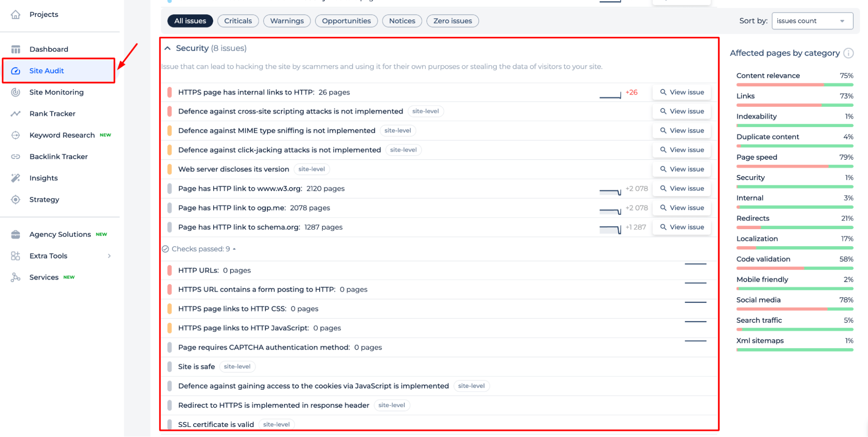Image resolution: width=868 pixels, height=437 pixels.
Task: Click the Rank Tracker chart icon
Action: click(x=16, y=114)
